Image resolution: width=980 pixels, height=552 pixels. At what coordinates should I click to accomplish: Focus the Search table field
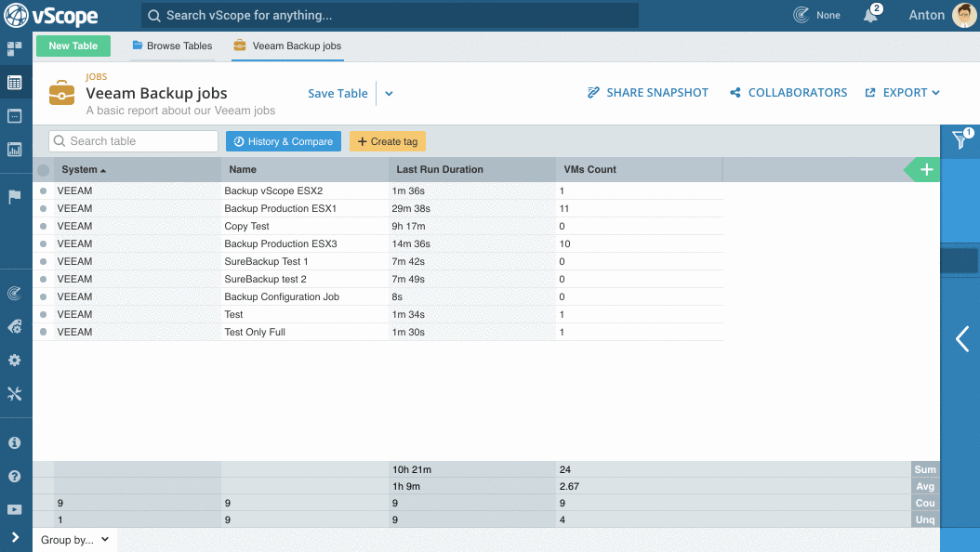click(133, 141)
